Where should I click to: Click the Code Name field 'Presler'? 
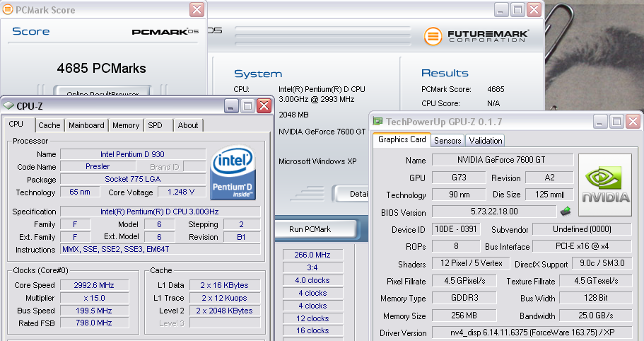[98, 166]
